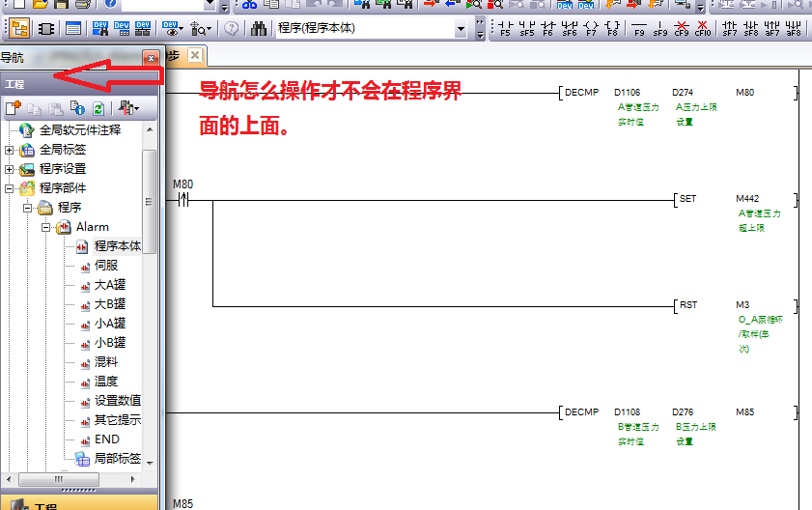Toggle the navigation window display button
The height and width of the screenshot is (510, 812).
(19, 28)
